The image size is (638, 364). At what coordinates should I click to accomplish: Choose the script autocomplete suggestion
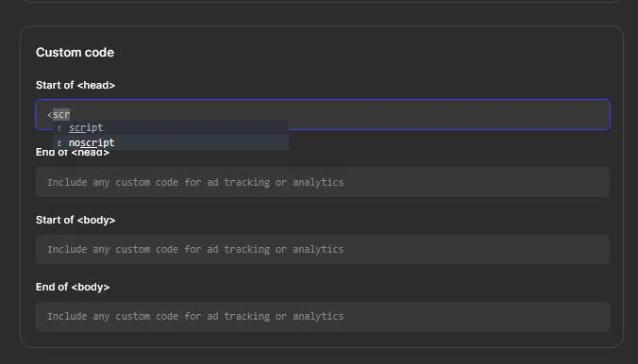tap(171, 127)
